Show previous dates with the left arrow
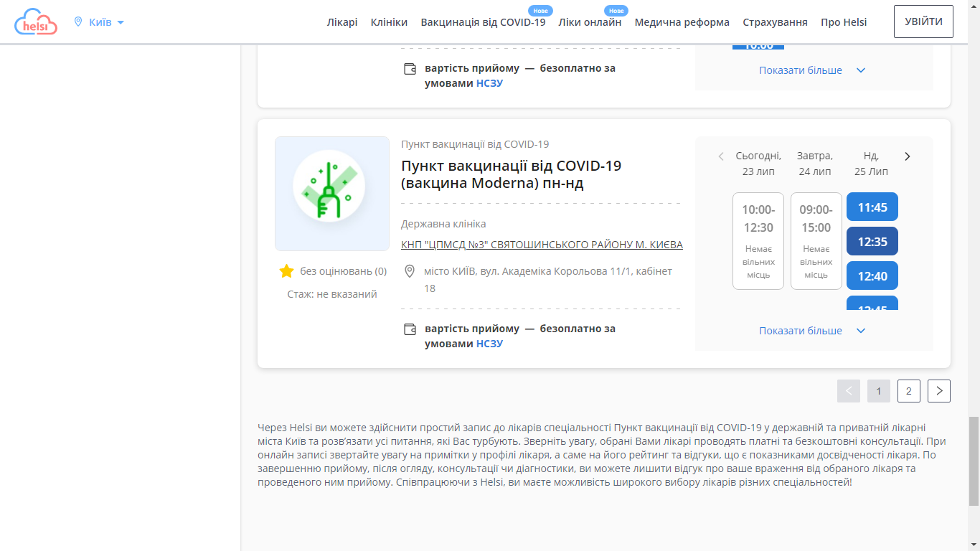The width and height of the screenshot is (980, 551). 721,156
